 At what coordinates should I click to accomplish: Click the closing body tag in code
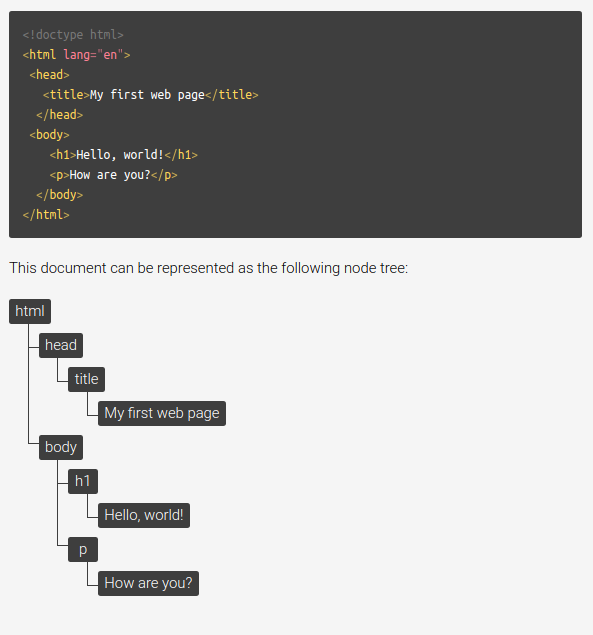pyautogui.click(x=60, y=195)
